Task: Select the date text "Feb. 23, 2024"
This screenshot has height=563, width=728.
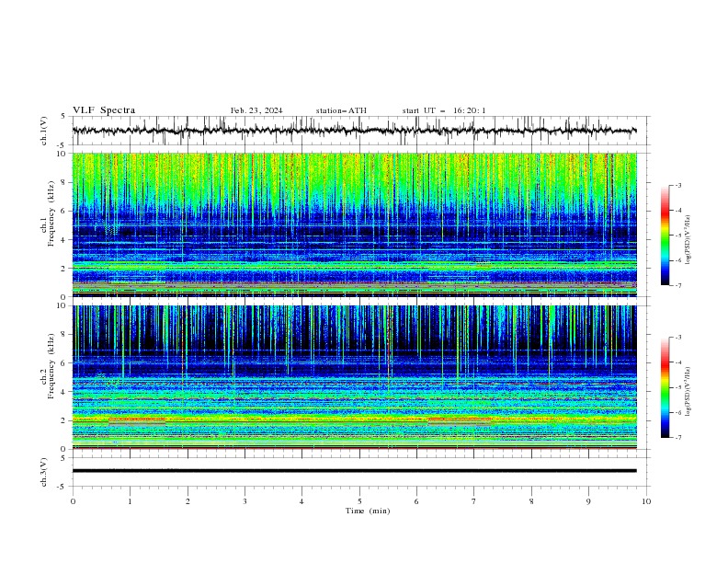Action: point(256,110)
